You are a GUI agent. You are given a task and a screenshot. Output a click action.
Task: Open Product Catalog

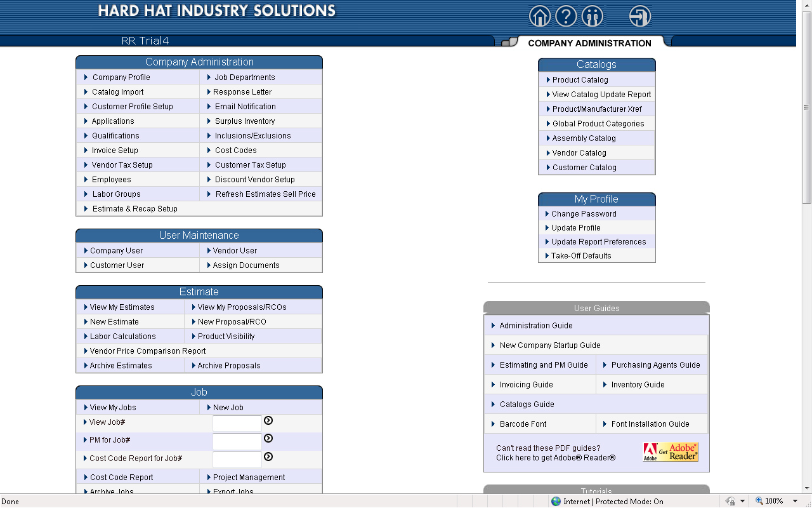[580, 80]
